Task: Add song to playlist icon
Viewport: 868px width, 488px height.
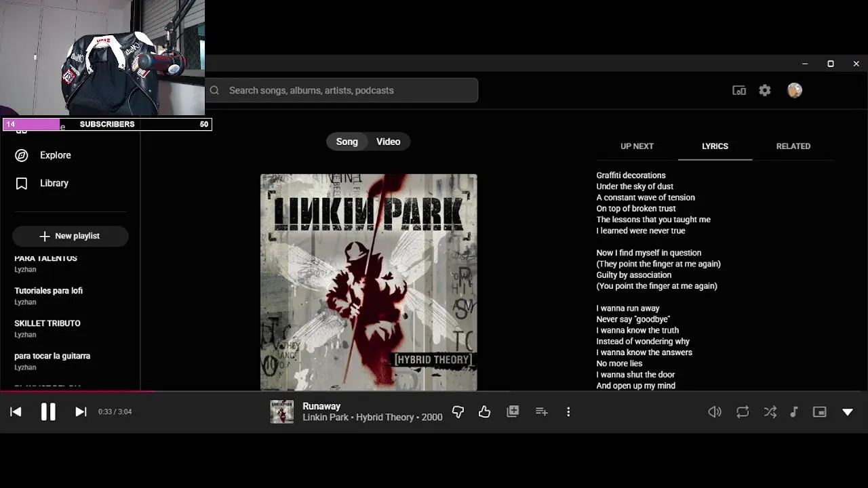Action: (541, 411)
